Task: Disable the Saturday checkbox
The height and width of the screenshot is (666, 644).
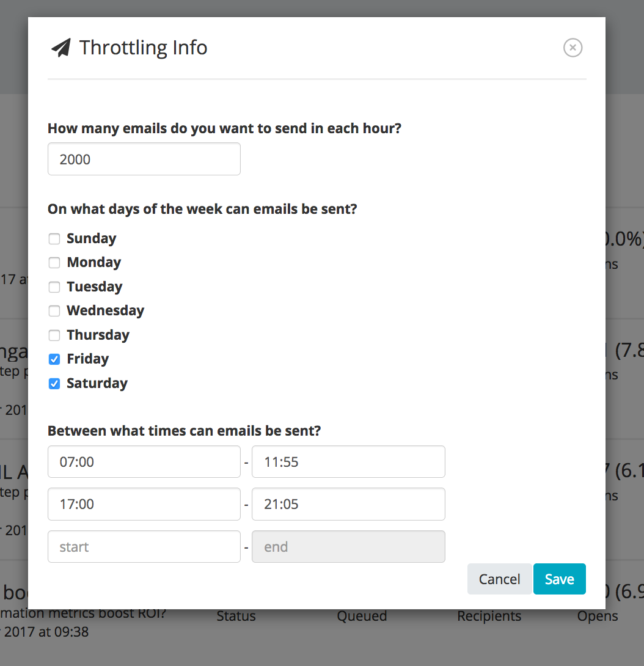Action: (54, 384)
